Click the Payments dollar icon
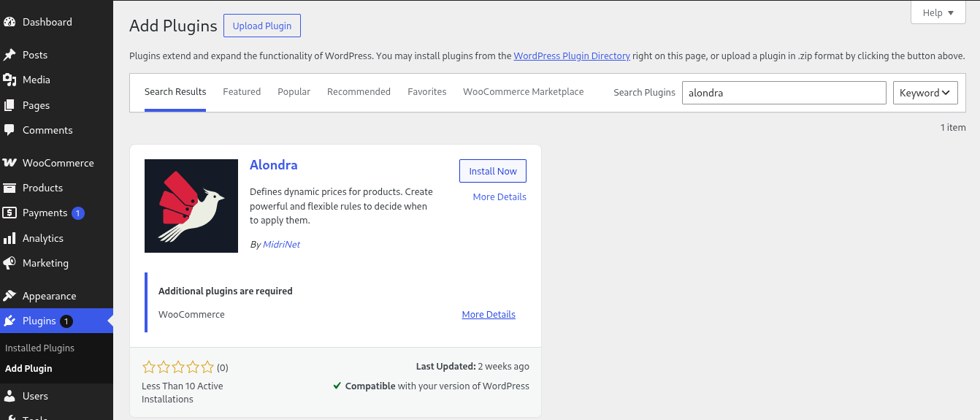The width and height of the screenshot is (980, 420). point(9,213)
